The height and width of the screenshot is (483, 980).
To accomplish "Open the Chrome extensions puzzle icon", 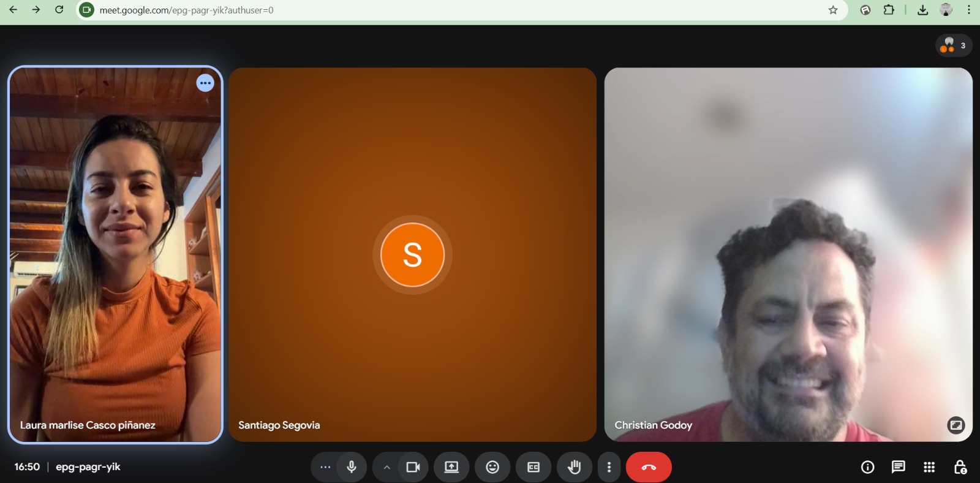I will click(x=889, y=10).
